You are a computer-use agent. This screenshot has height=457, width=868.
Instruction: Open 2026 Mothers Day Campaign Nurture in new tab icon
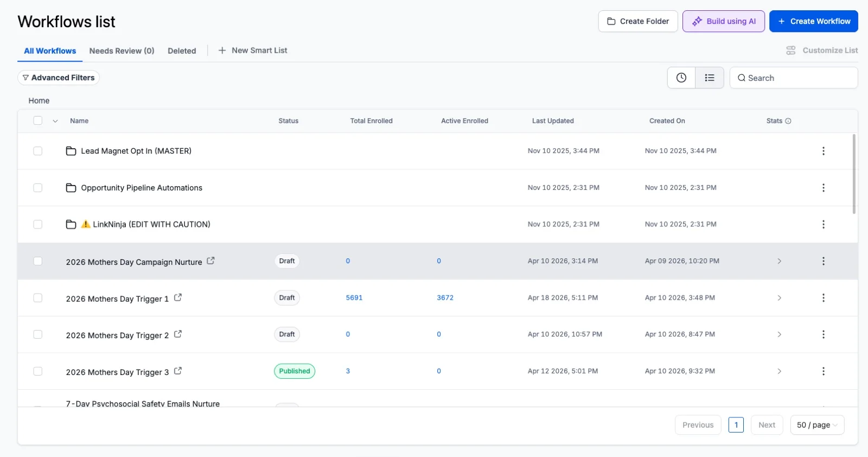point(210,261)
